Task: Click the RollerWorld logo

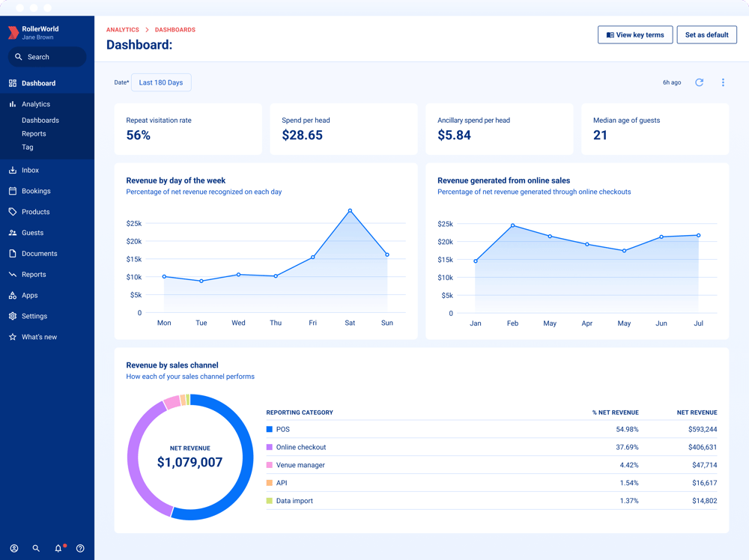Action: point(13,32)
